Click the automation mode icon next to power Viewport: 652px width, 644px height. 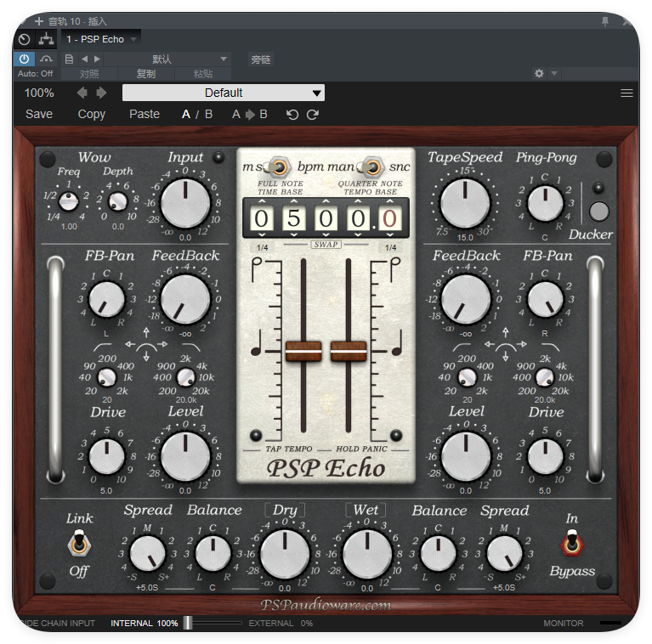[46, 59]
